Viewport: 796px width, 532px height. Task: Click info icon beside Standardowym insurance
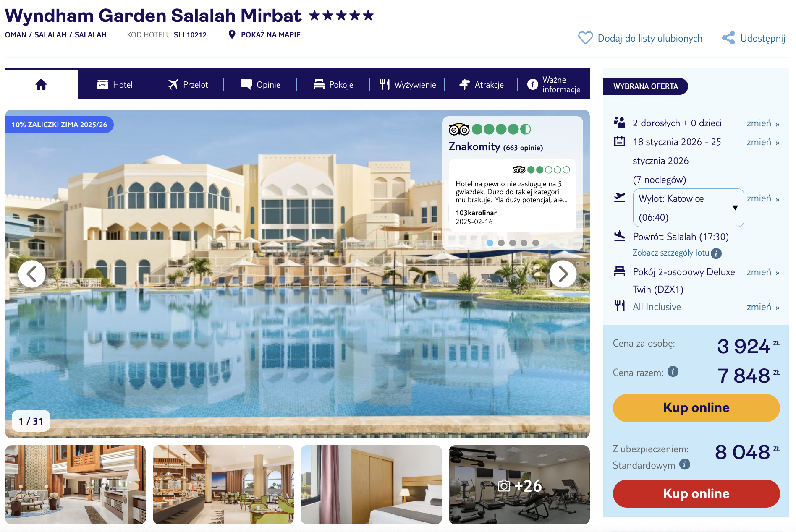click(685, 464)
